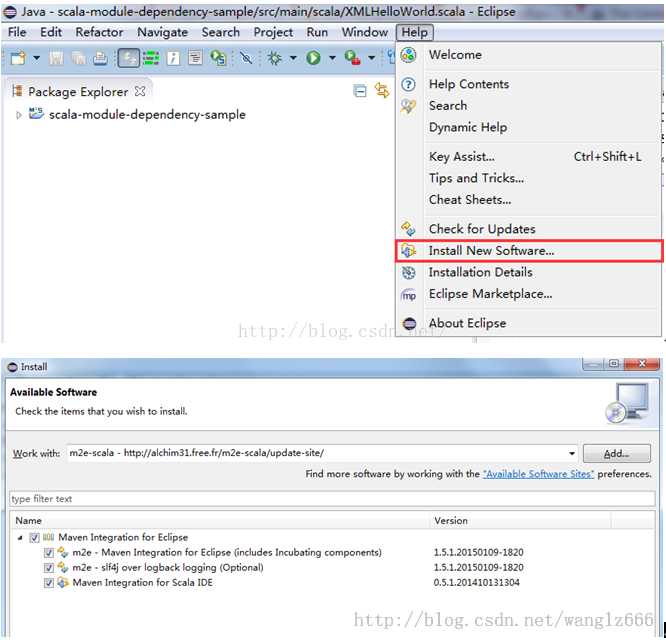
Task: Expand the scala-module-dependency-sample project
Action: [x=18, y=115]
